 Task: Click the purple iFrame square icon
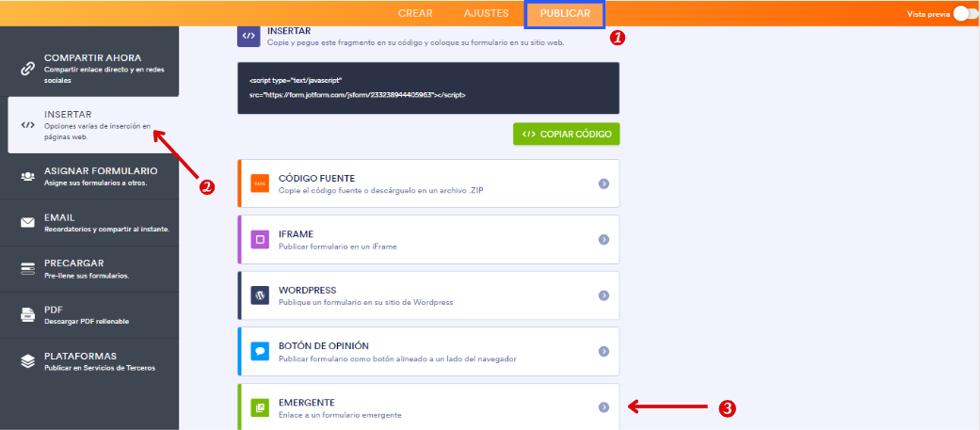[260, 239]
